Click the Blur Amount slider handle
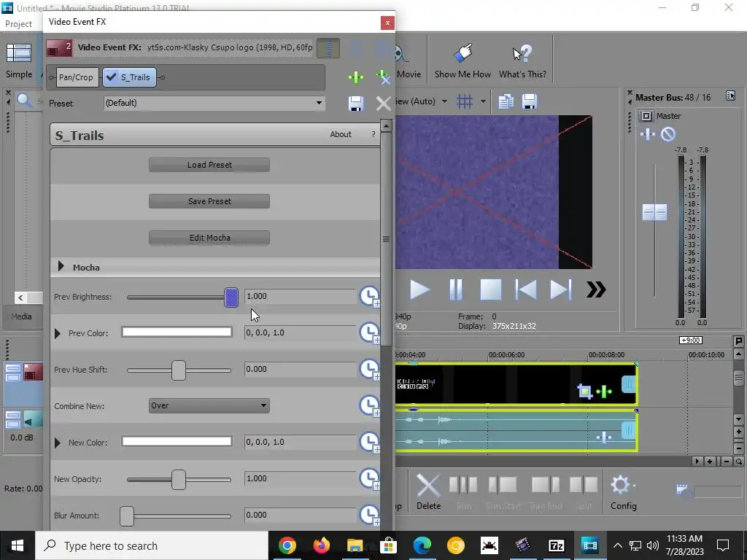Screen dimensions: 747x560 [127, 516]
